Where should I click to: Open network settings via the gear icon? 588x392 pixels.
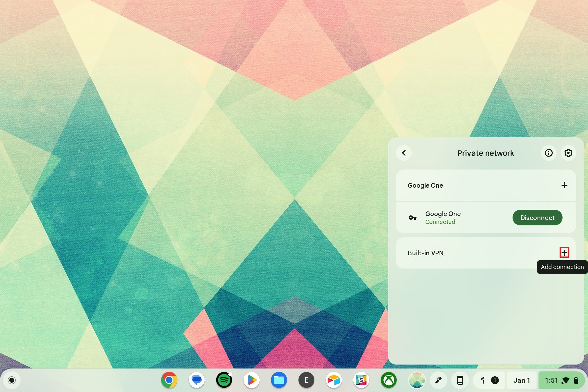568,153
